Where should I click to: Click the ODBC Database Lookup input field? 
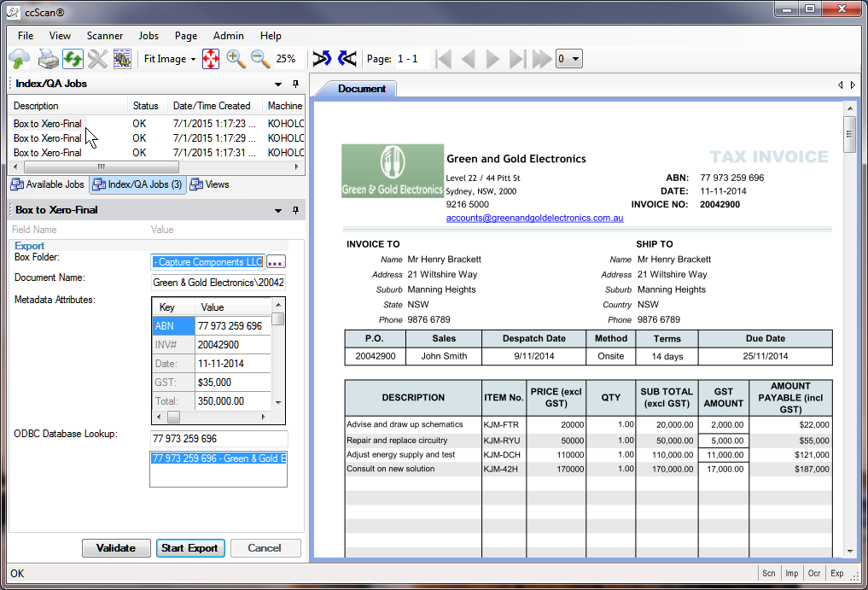(x=218, y=439)
